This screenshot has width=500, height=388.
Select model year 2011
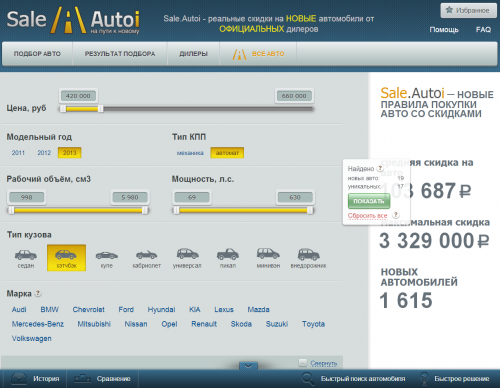pyautogui.click(x=18, y=153)
